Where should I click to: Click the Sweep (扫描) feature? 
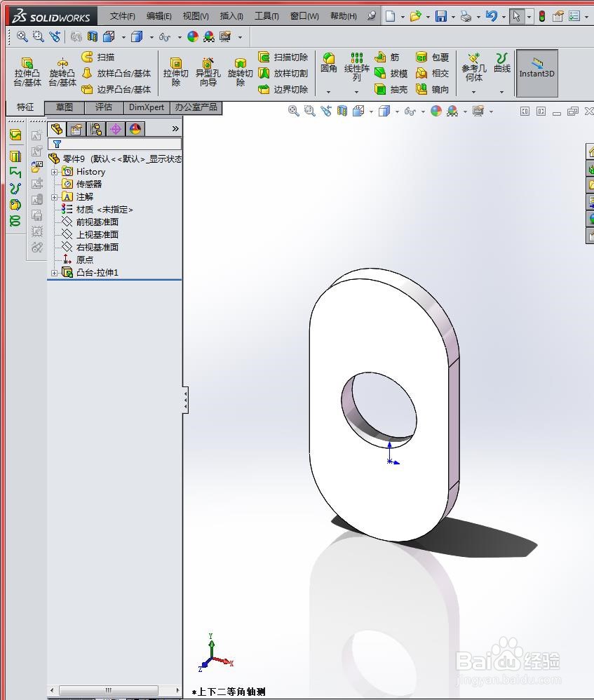(98, 57)
